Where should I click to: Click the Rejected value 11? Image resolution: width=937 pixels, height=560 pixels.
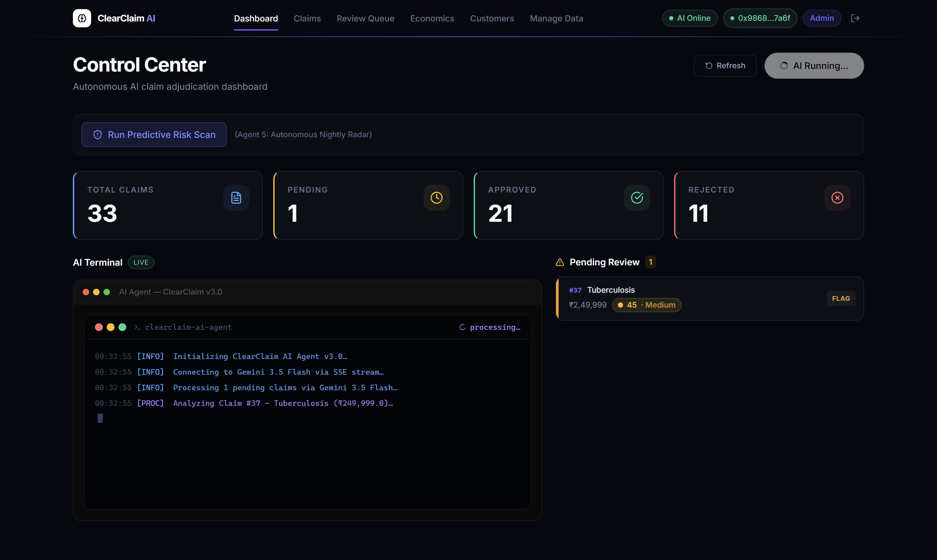tap(699, 213)
